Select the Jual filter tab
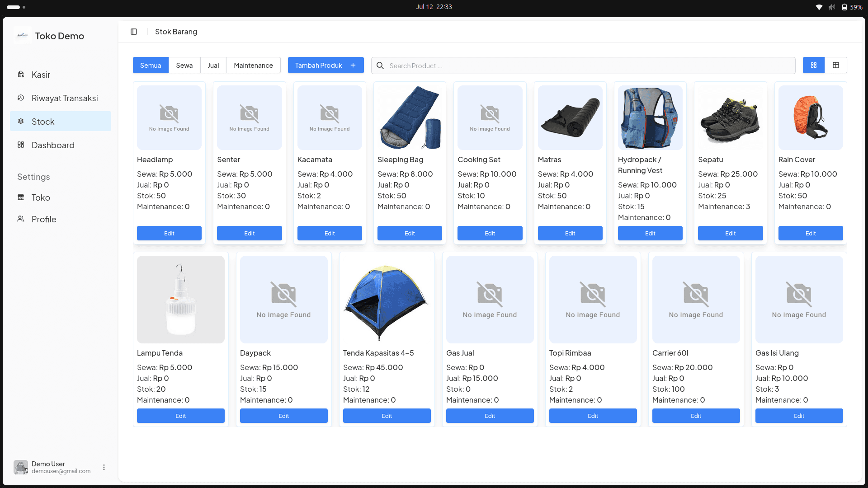The height and width of the screenshot is (488, 868). 213,65
